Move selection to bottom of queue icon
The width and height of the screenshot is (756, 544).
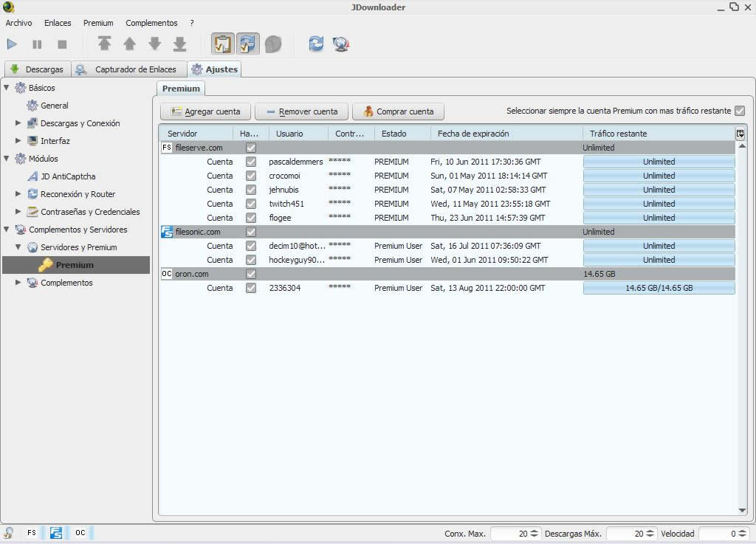[180, 44]
